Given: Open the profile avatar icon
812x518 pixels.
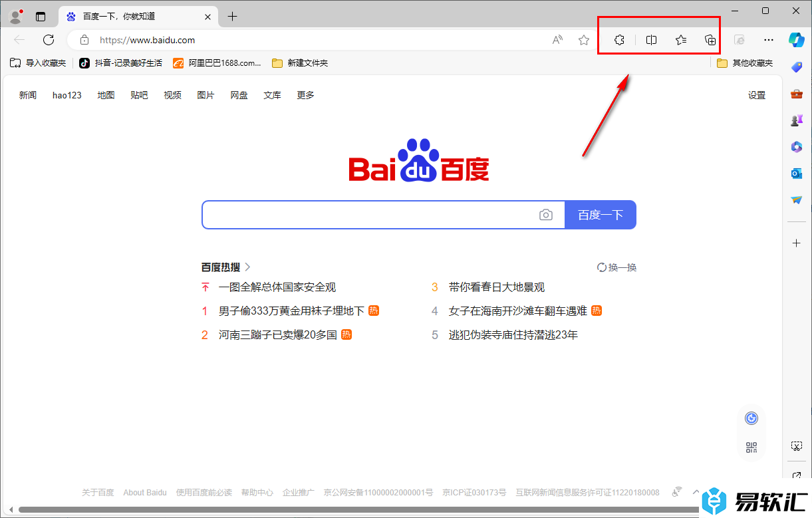Looking at the screenshot, I should 16,16.
